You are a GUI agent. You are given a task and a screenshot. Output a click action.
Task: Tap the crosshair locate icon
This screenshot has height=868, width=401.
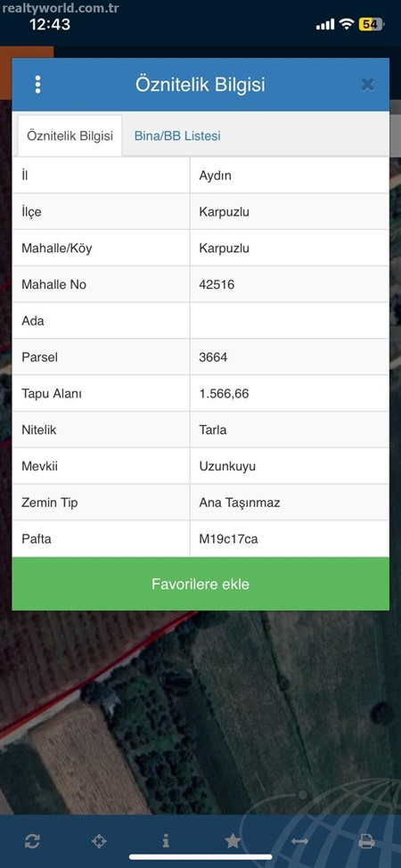pyautogui.click(x=99, y=841)
